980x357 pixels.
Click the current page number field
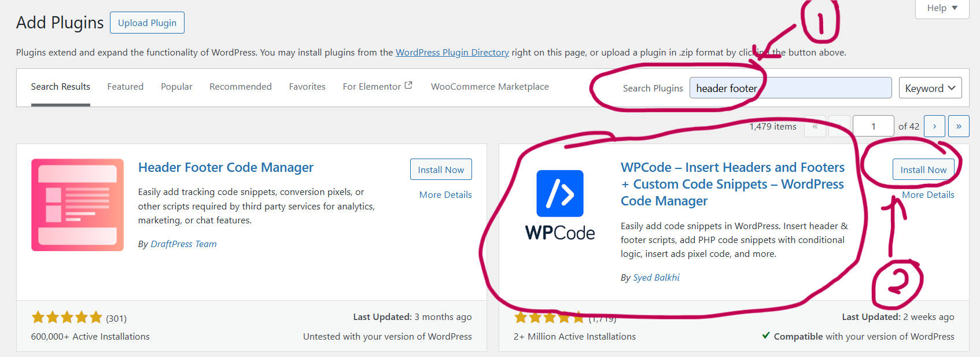pyautogui.click(x=873, y=126)
